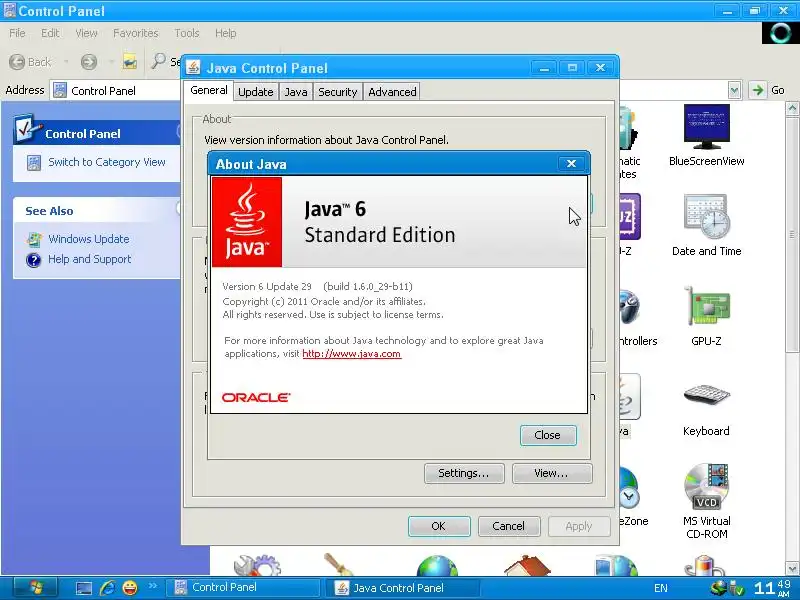This screenshot has width=800, height=600.
Task: Click the Switch to Category View link
Action: coord(107,162)
